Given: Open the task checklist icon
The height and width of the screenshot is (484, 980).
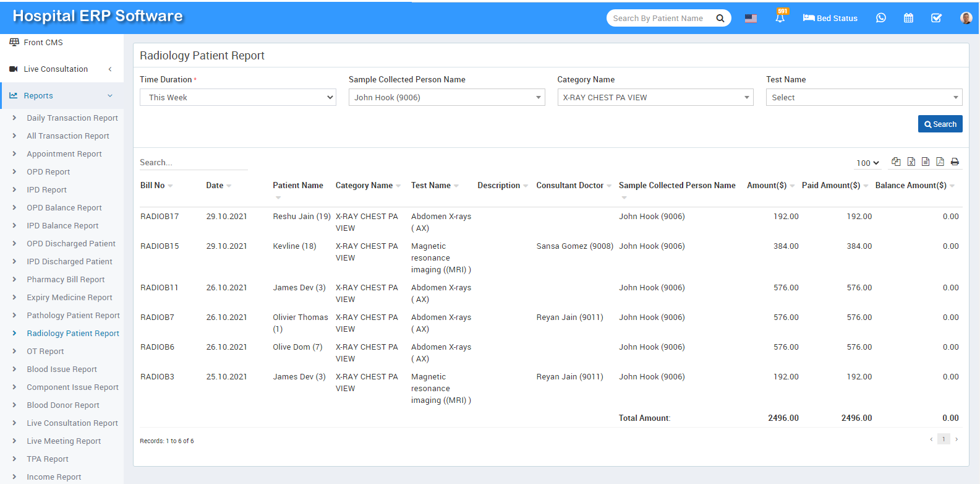Looking at the screenshot, I should point(936,18).
